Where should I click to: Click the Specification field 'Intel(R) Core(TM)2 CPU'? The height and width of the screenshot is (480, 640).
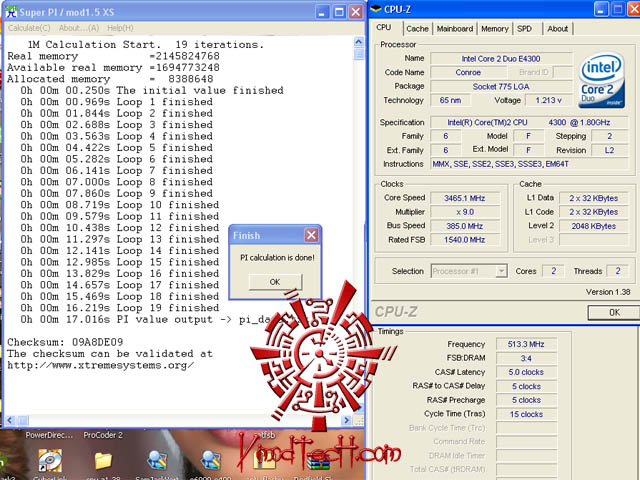[x=529, y=122]
